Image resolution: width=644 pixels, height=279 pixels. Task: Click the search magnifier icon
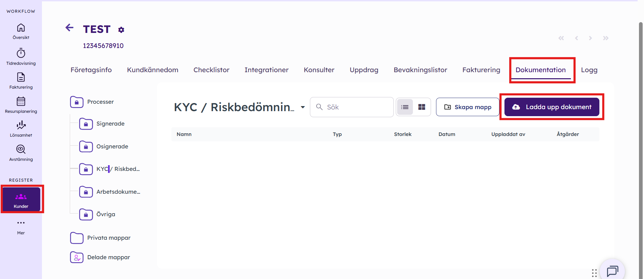point(319,107)
